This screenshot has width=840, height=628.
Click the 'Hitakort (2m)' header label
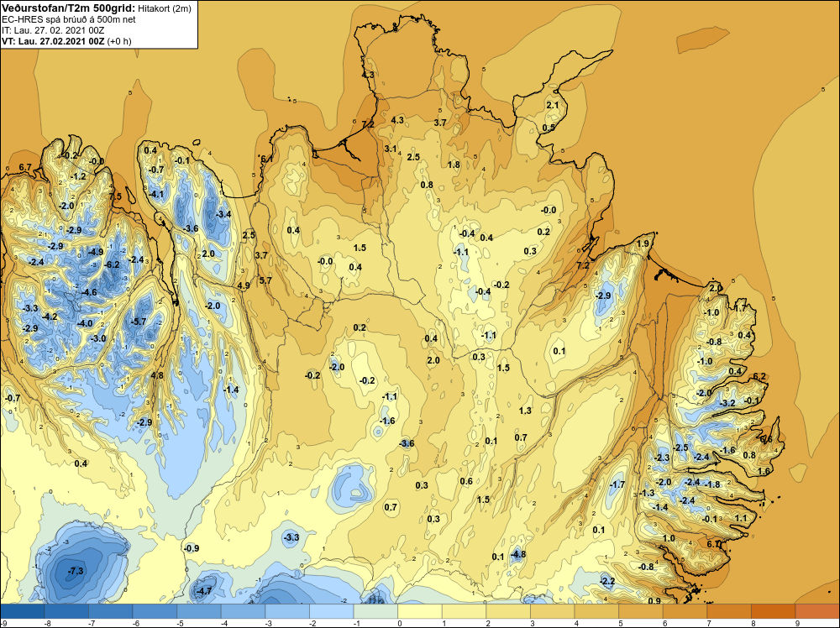coord(165,8)
